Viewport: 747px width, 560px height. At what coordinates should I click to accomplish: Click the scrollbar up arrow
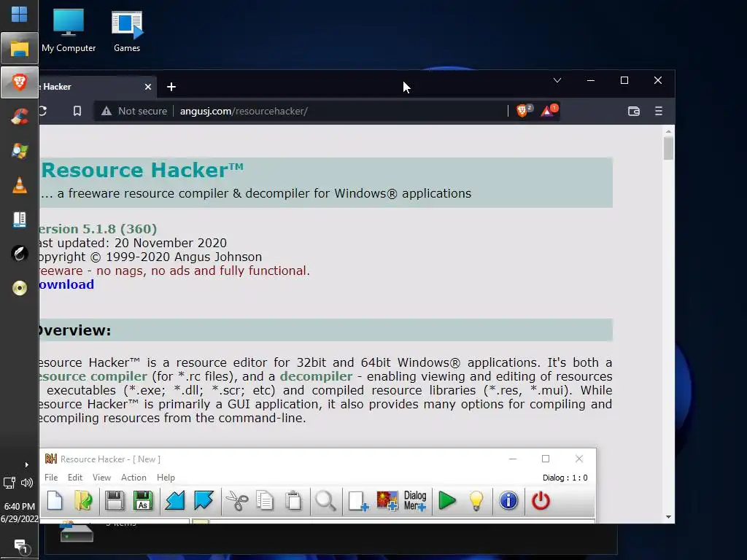click(668, 131)
